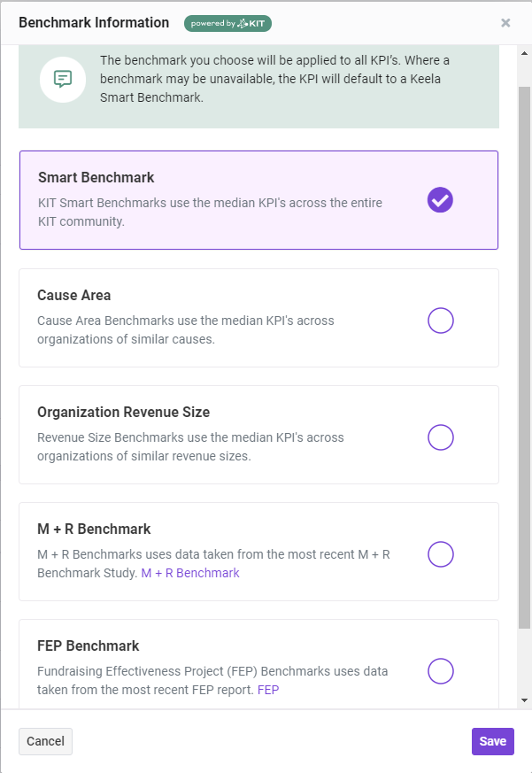Viewport: 532px width, 773px height.
Task: Click the Revenue Size Benchmarks description text
Action: click(190, 446)
